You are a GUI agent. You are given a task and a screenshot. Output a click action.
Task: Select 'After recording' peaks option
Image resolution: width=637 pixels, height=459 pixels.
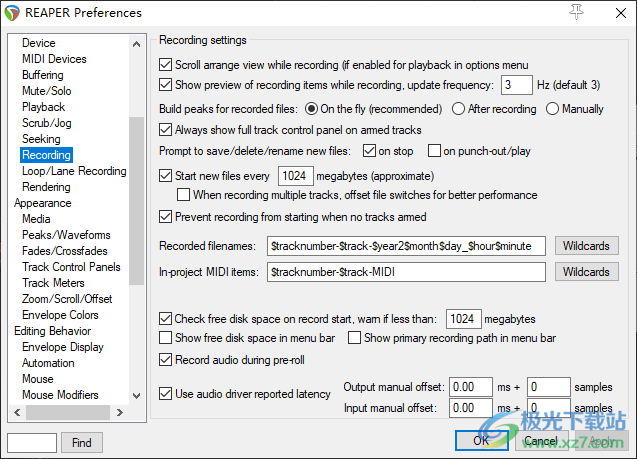[460, 109]
